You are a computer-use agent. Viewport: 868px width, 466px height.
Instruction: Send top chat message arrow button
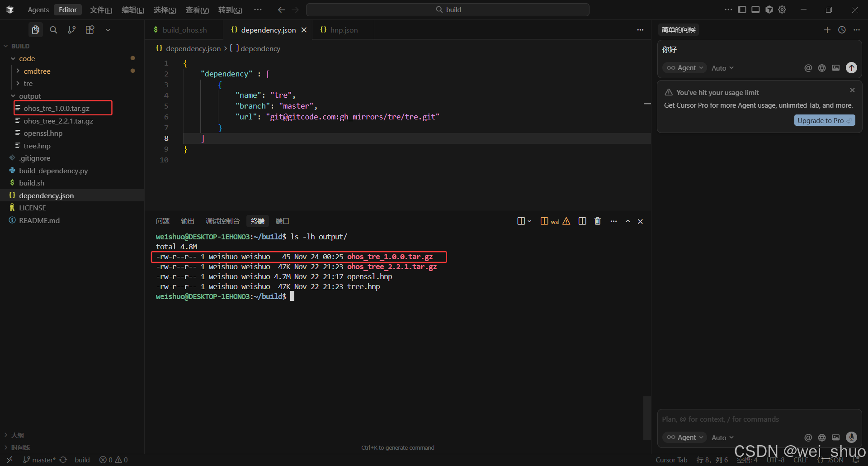pyautogui.click(x=852, y=68)
